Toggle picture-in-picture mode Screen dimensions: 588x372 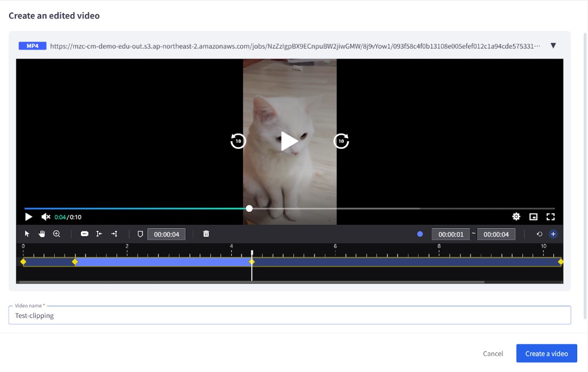click(x=533, y=217)
